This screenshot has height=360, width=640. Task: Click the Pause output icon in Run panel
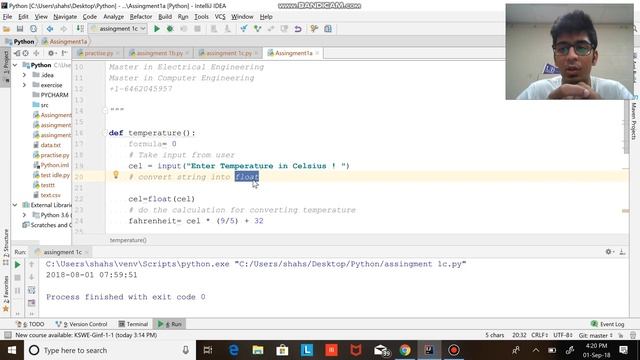pos(18,291)
